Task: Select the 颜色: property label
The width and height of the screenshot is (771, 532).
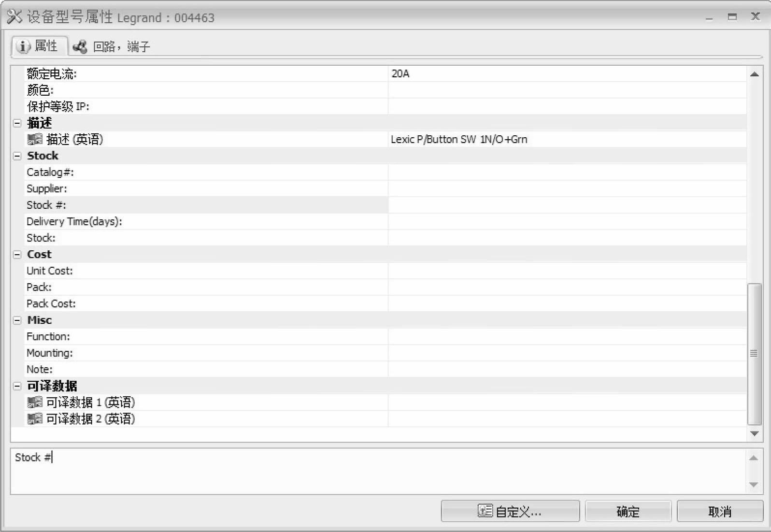Action: coord(40,90)
